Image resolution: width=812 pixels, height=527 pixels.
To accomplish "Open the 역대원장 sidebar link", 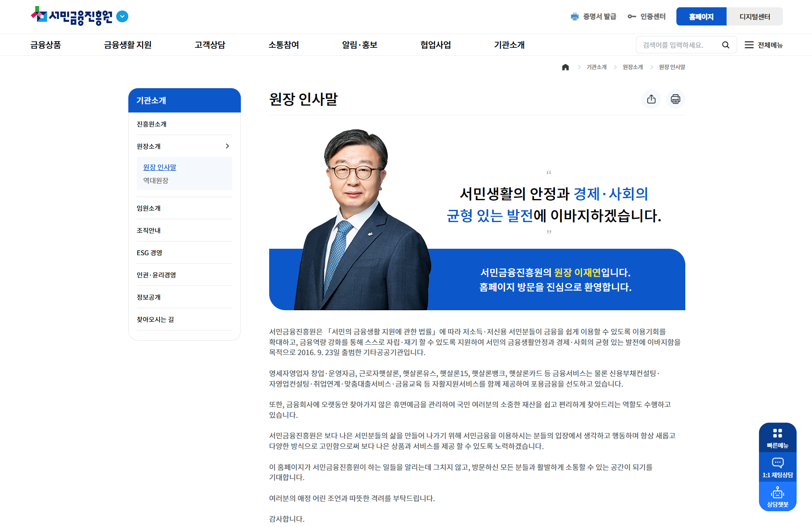I will point(156,180).
